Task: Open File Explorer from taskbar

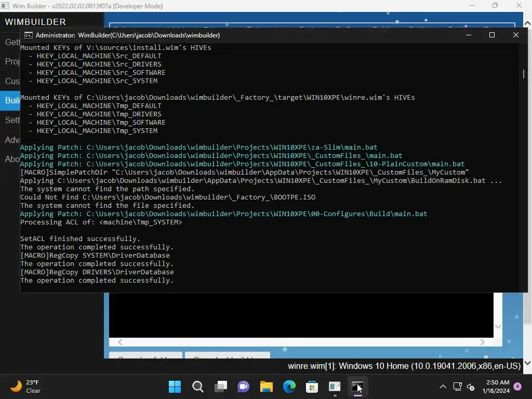Action: (x=267, y=387)
